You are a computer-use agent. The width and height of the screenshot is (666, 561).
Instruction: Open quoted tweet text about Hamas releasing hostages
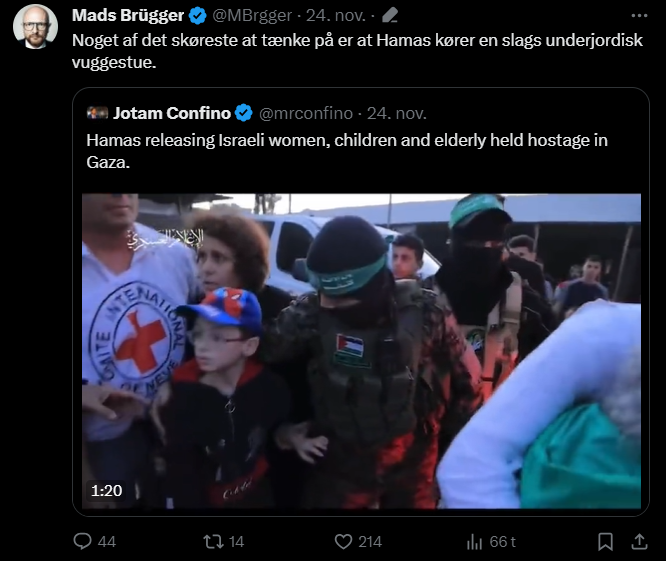347,151
